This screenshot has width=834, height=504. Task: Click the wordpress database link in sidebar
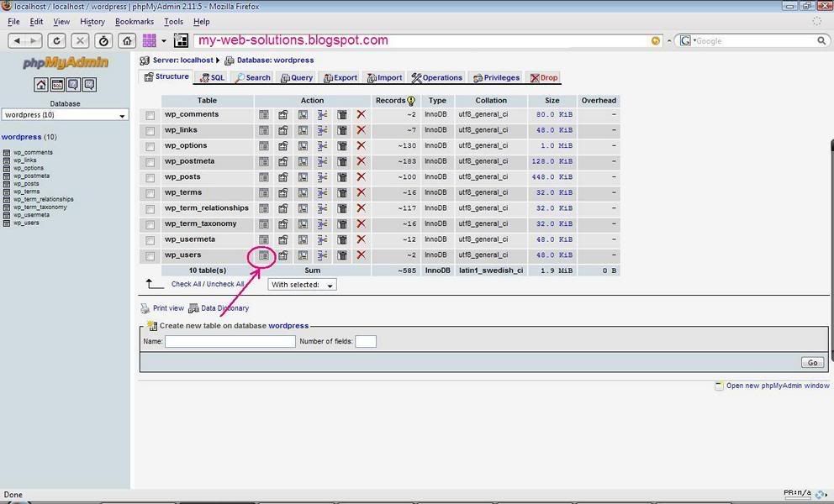point(21,137)
